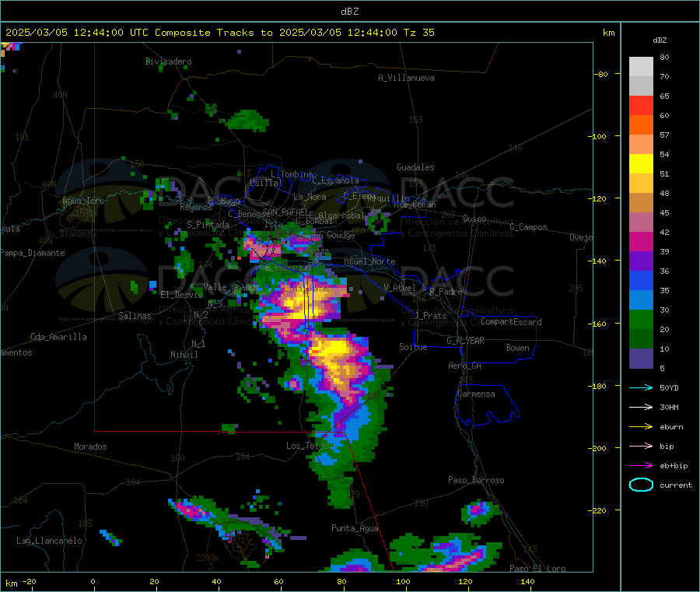Click the Los_Toldos map label
The width and height of the screenshot is (700, 592).
(310, 446)
